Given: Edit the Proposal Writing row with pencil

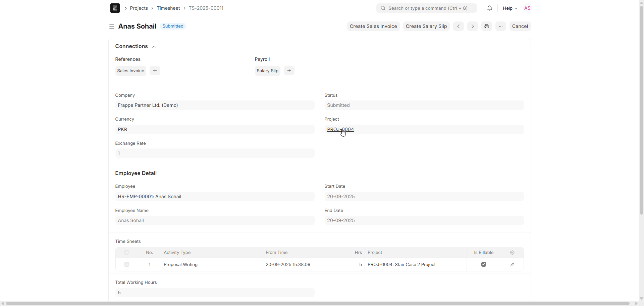Looking at the screenshot, I should (512, 265).
